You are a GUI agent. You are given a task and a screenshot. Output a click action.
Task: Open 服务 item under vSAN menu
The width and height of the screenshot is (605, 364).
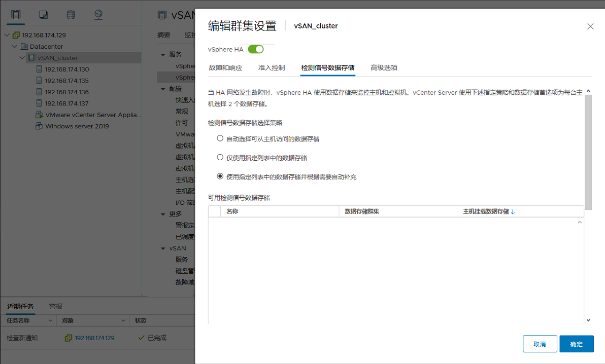tap(182, 260)
